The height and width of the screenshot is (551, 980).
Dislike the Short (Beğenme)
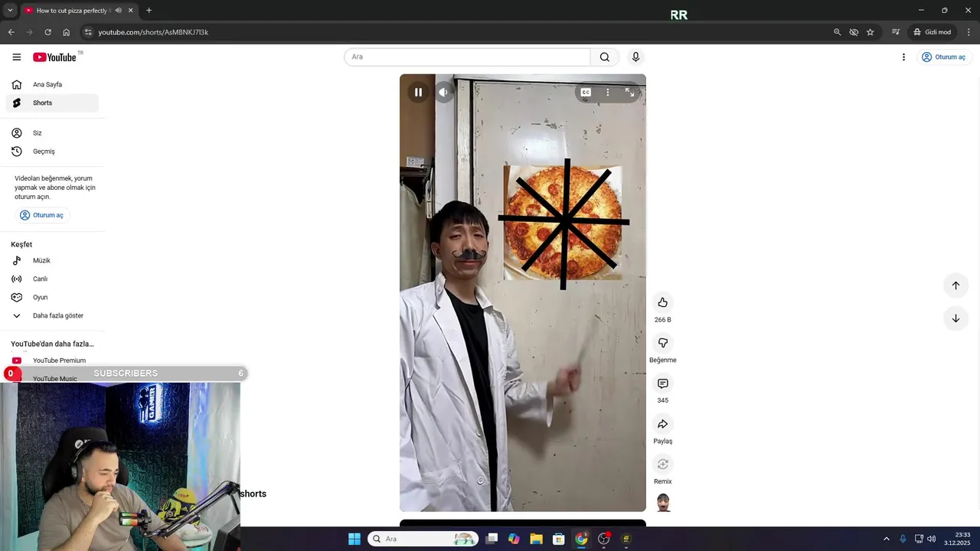[663, 343]
